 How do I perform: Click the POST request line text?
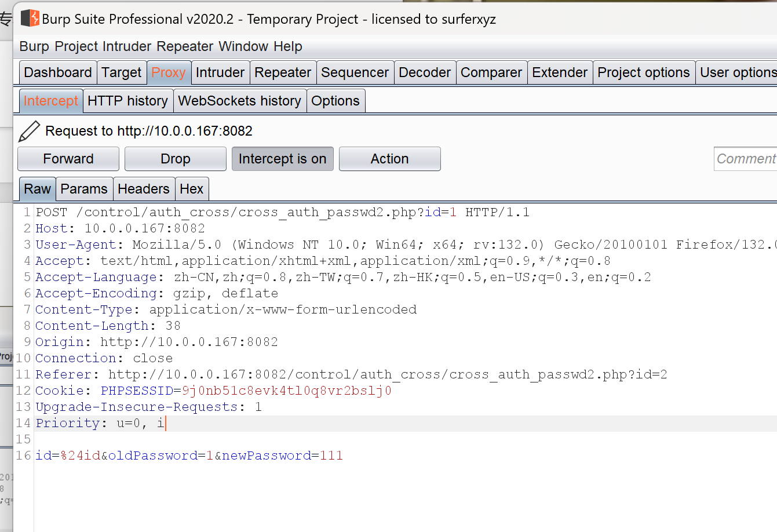tap(283, 212)
